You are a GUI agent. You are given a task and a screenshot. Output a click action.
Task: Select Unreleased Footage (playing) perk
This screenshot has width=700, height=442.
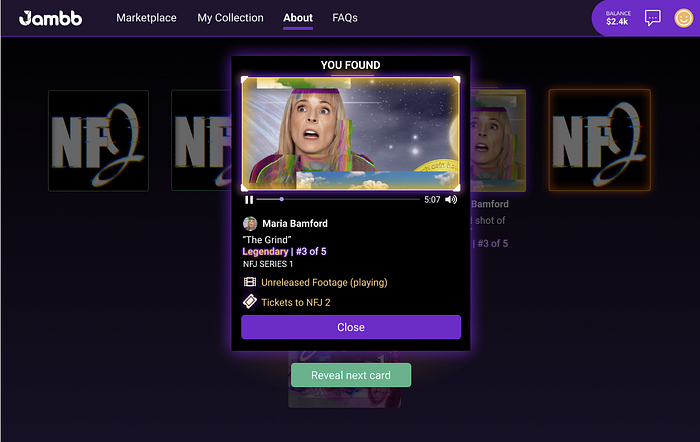(324, 282)
